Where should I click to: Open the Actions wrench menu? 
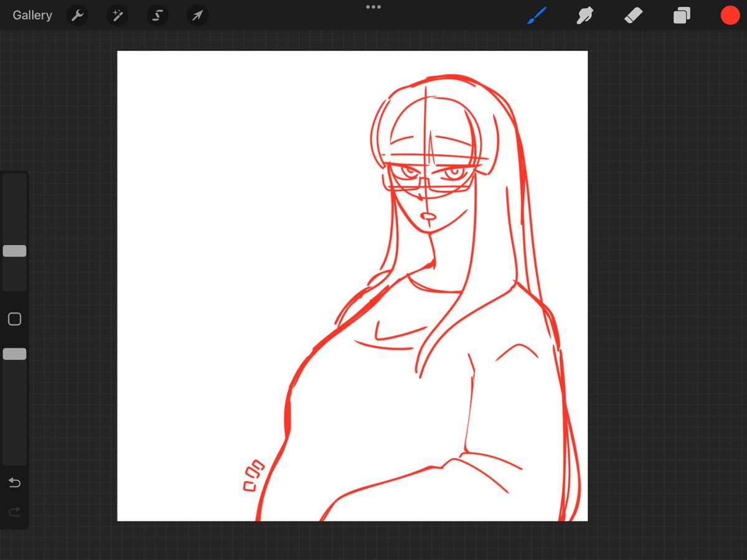pyautogui.click(x=77, y=16)
